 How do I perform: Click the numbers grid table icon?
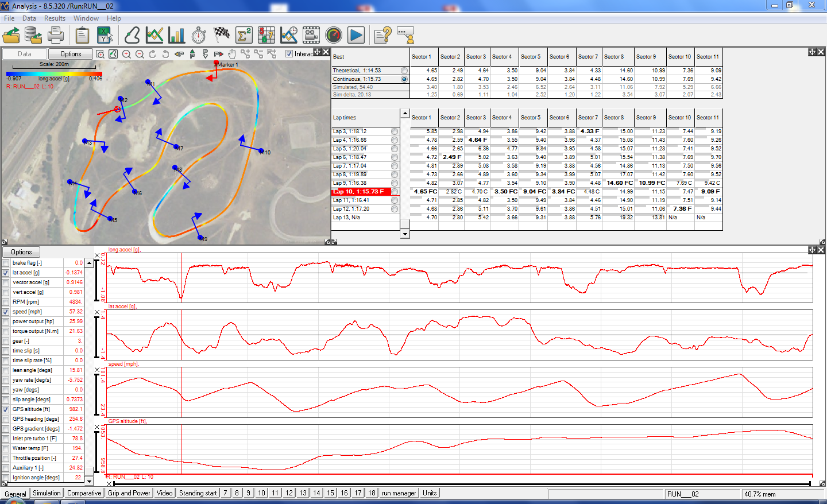coord(266,36)
